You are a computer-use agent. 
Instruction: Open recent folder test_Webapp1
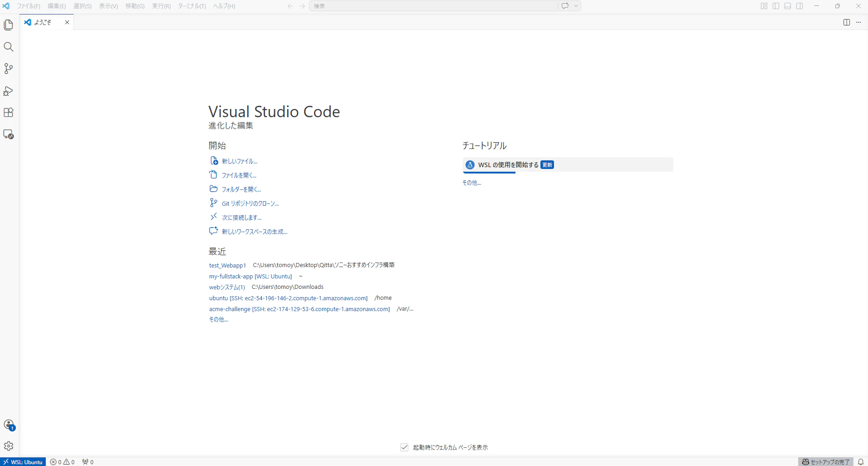(x=227, y=265)
